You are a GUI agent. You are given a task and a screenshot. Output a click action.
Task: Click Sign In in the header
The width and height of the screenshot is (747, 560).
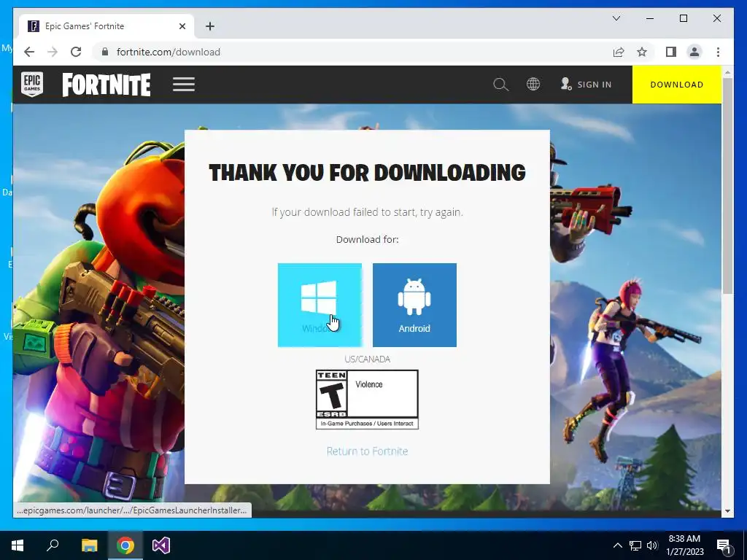pos(586,85)
